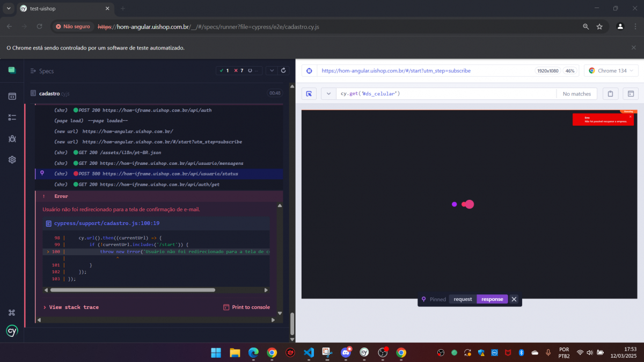Open Cypress Settings gear icon
This screenshot has height=362, width=644.
coord(12,160)
